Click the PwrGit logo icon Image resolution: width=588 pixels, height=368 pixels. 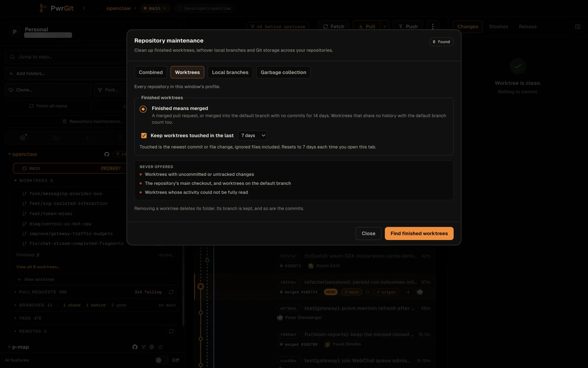coord(43,8)
